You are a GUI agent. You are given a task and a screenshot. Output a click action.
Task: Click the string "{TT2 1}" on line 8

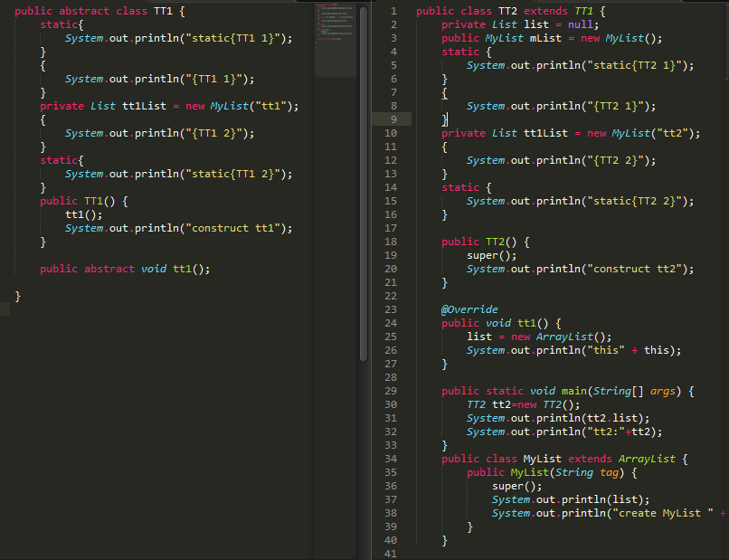click(616, 106)
